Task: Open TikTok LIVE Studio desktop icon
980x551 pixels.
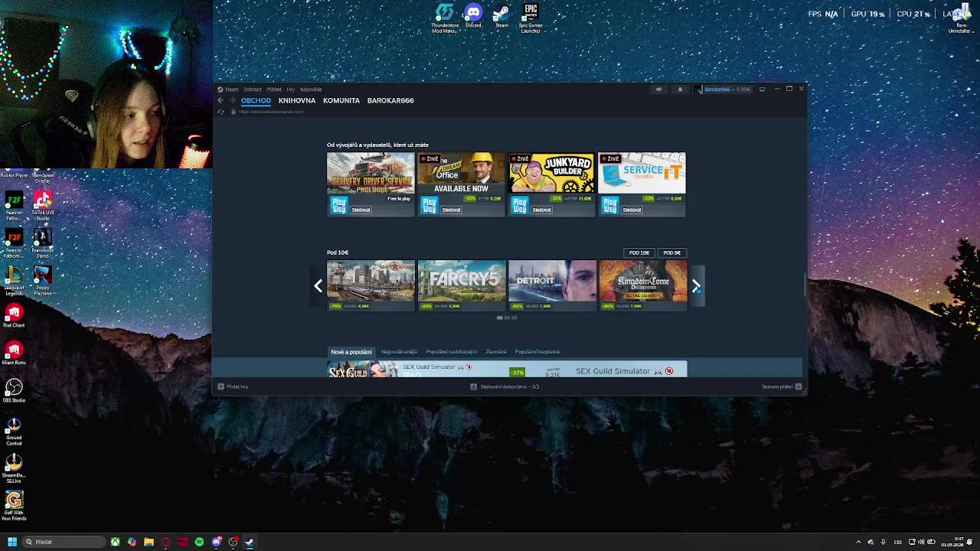Action: click(43, 206)
